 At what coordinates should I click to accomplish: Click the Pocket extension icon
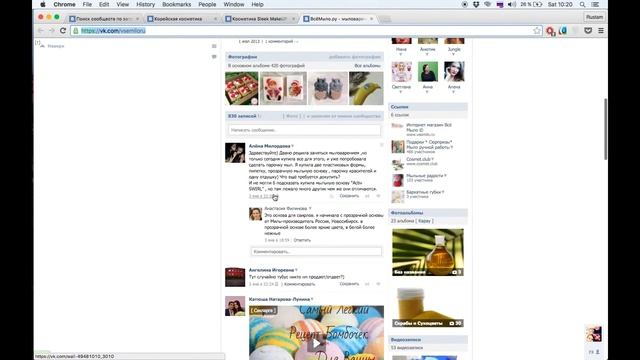(588, 31)
